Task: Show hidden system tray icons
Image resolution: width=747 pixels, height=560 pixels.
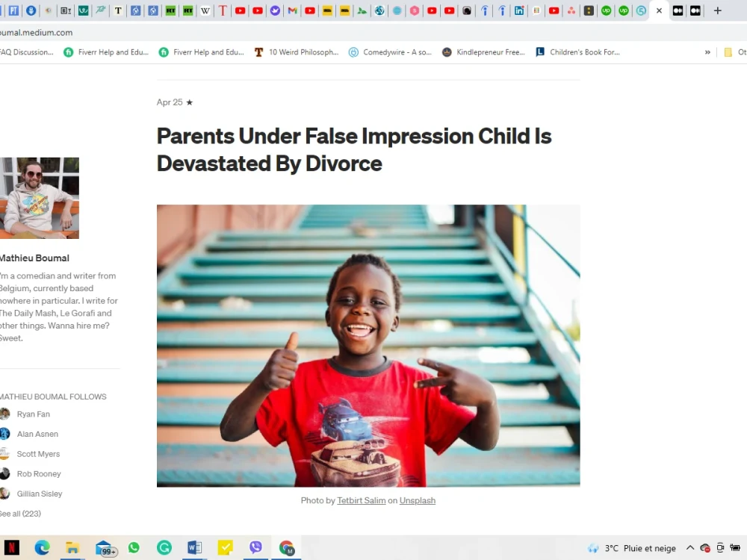Action: (689, 548)
